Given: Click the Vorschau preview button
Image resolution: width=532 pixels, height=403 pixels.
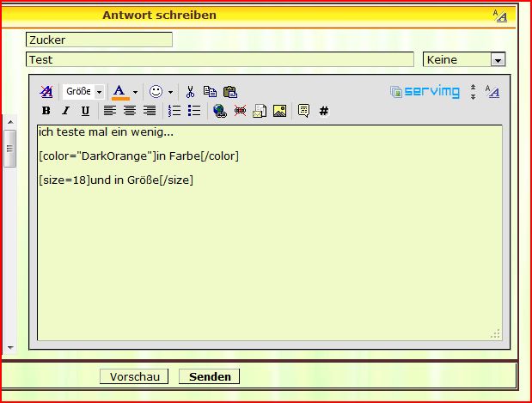Looking at the screenshot, I should (x=134, y=376).
